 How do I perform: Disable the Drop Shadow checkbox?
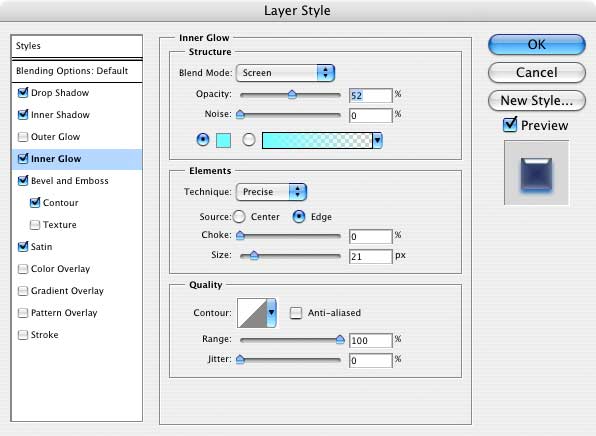23,93
